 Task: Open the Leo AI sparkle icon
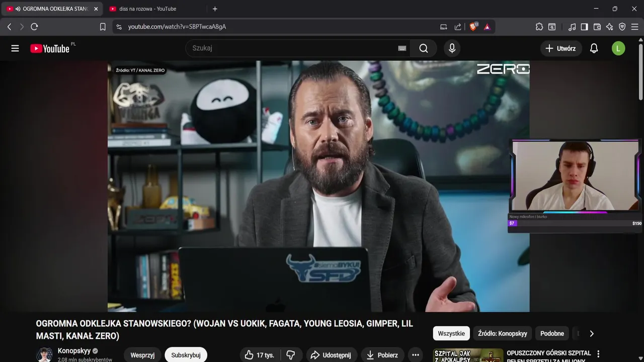tap(609, 27)
